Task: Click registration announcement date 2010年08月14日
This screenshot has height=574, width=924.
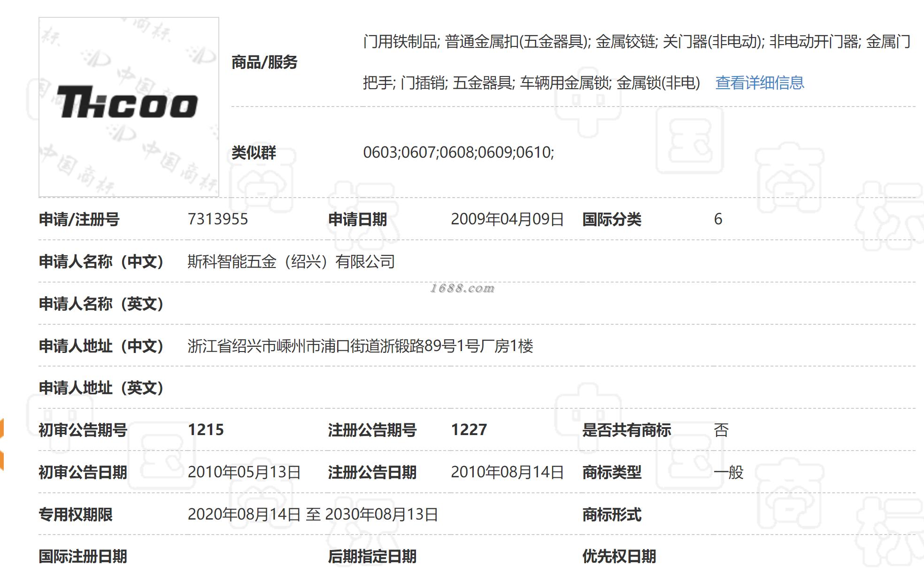Action: tap(507, 472)
